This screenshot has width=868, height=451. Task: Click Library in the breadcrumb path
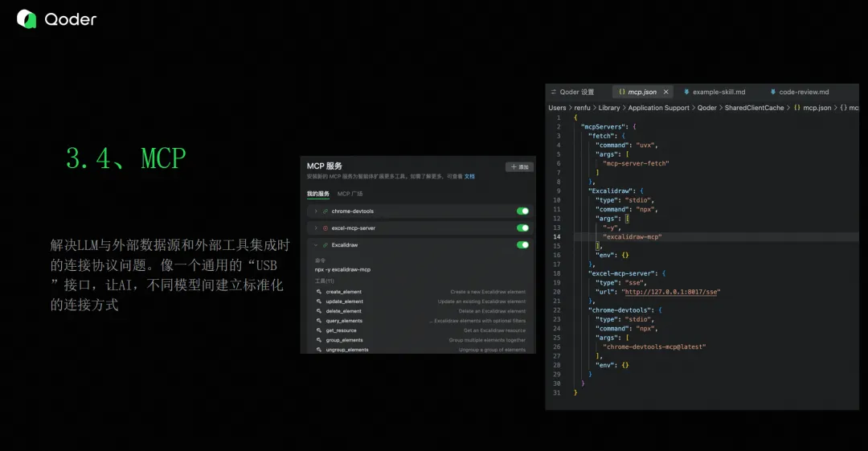tap(609, 108)
